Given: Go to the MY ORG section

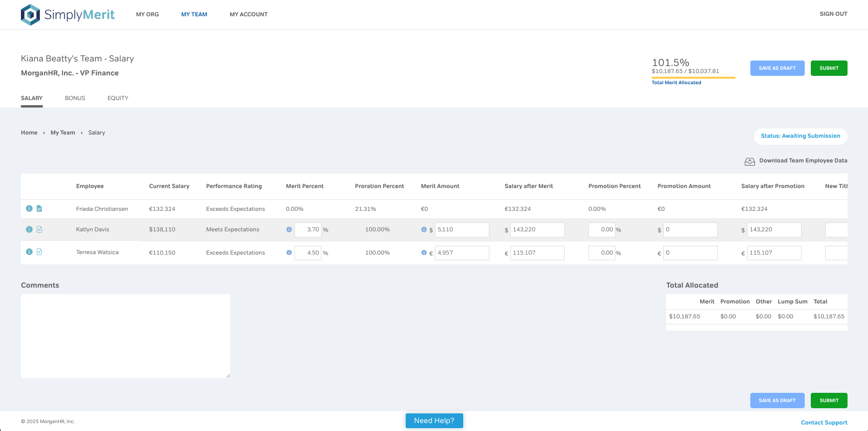Looking at the screenshot, I should (x=147, y=14).
